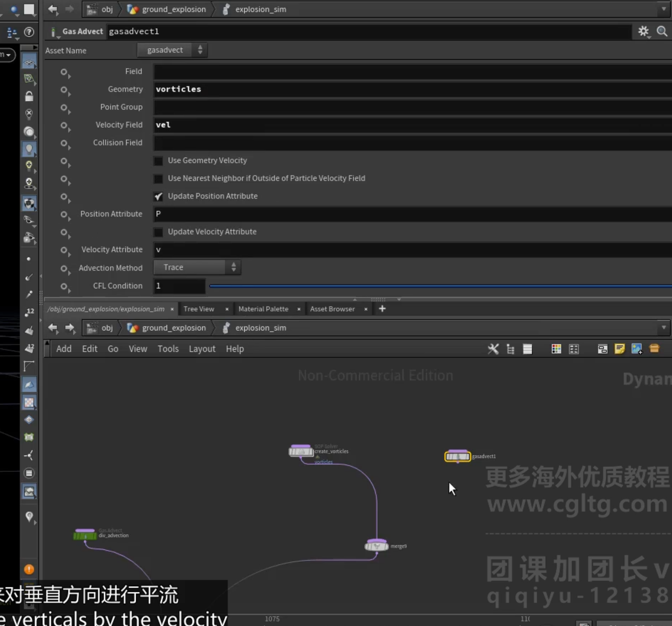
Task: Open the node help question mark icon
Action: pyautogui.click(x=29, y=32)
